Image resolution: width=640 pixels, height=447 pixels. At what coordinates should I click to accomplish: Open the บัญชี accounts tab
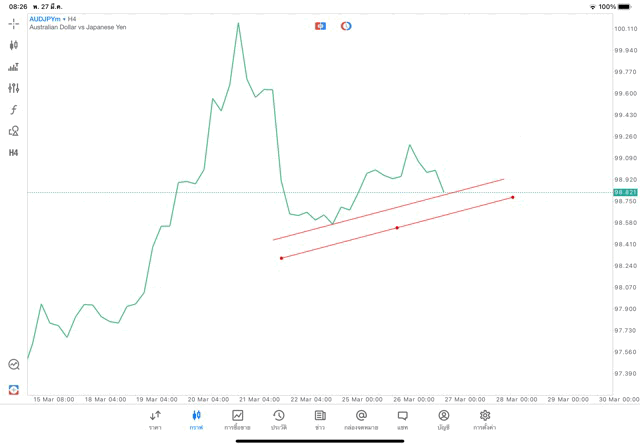(443, 420)
